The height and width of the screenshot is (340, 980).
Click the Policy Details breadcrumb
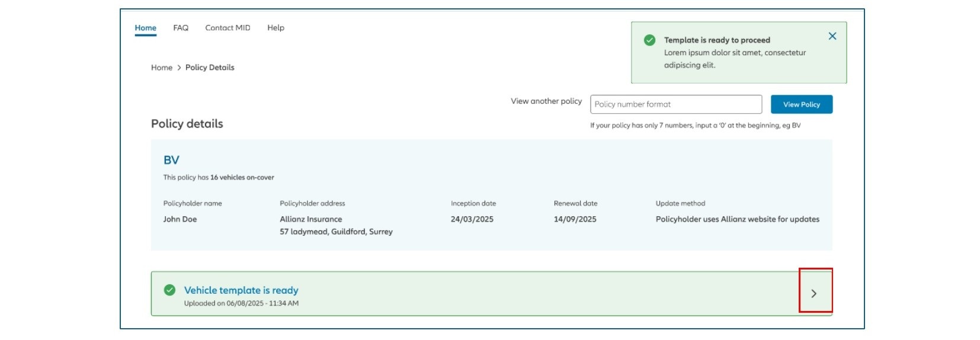(x=210, y=68)
